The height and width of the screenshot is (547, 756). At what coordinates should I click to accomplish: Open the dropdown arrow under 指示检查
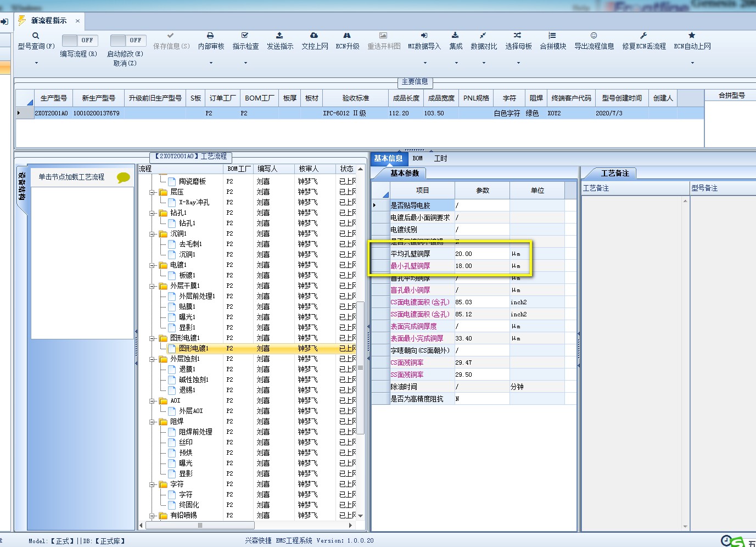(245, 63)
